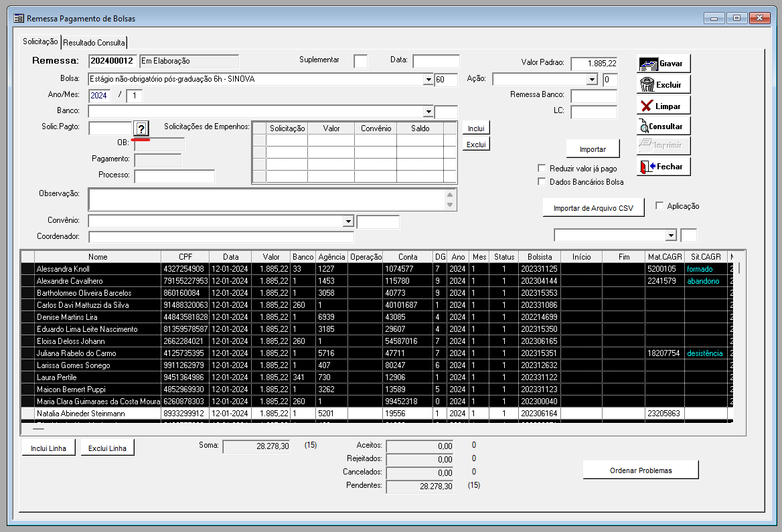Expand the Convênio dropdown list
The width and height of the screenshot is (782, 532).
point(348,221)
